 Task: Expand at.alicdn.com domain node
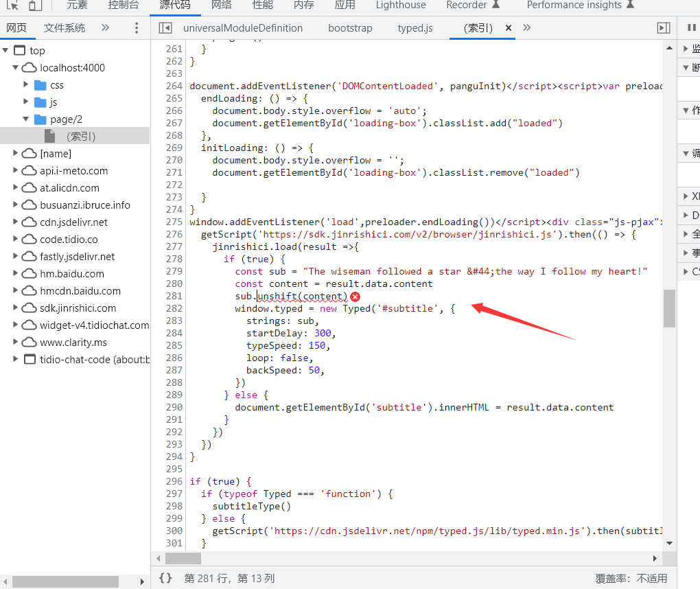click(16, 187)
